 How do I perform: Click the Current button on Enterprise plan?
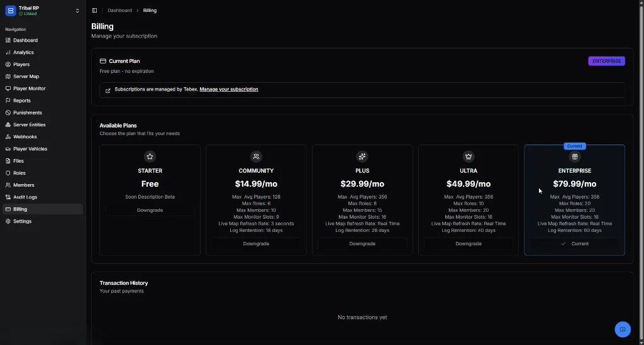[x=575, y=244]
